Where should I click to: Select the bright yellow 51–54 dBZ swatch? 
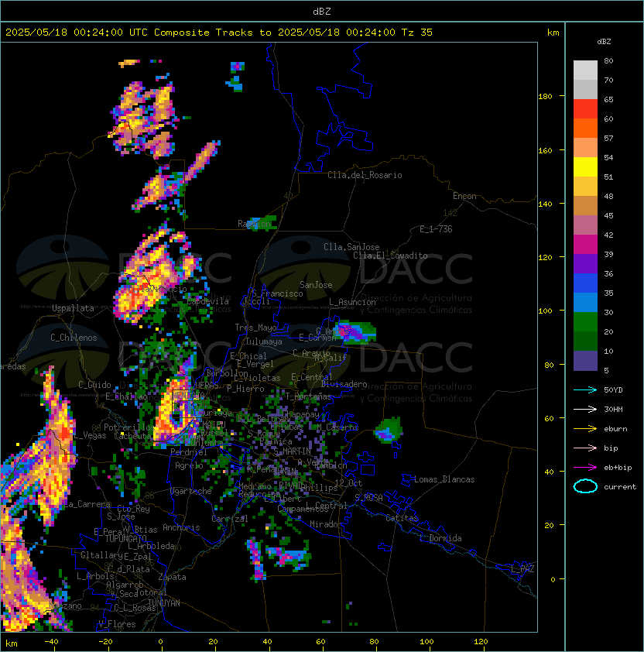point(585,167)
